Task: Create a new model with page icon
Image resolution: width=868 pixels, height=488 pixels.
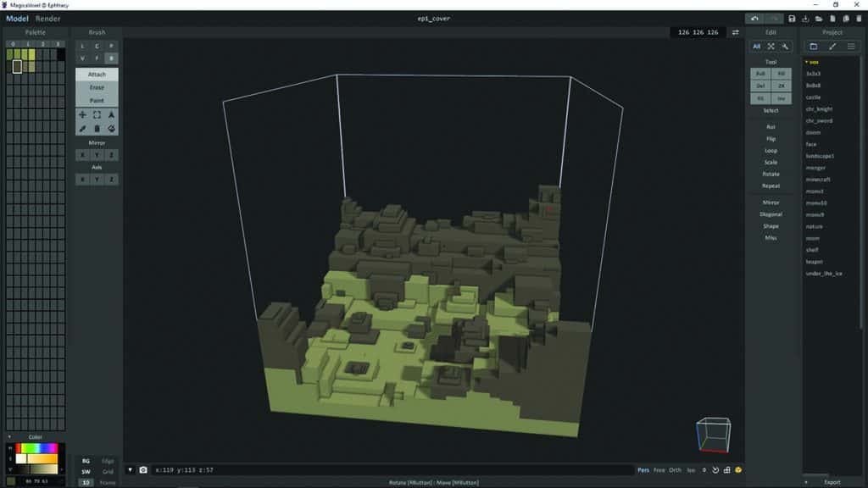Action: tap(832, 19)
